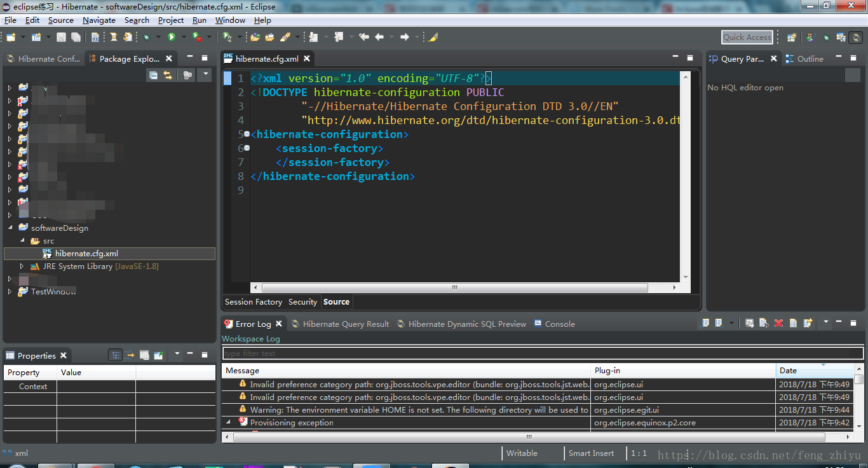Click the New wizard icon in toolbar
The width and height of the screenshot is (868, 468).
(x=11, y=38)
